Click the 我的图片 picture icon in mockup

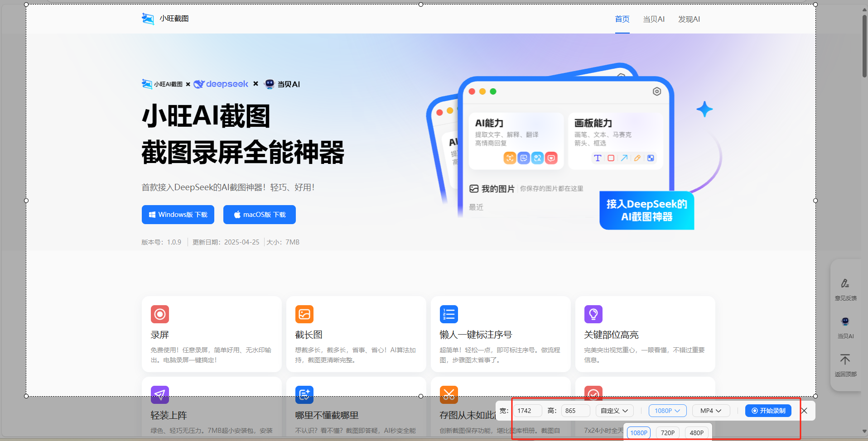click(474, 189)
